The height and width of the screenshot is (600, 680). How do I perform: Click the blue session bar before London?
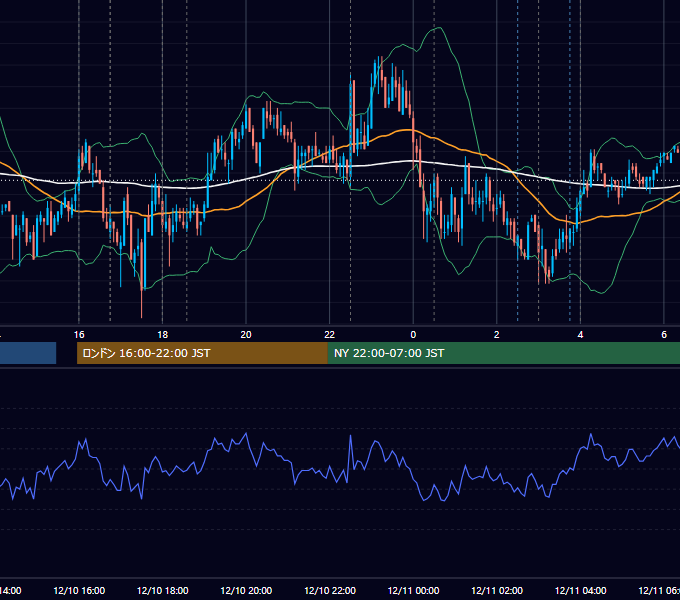click(x=28, y=353)
